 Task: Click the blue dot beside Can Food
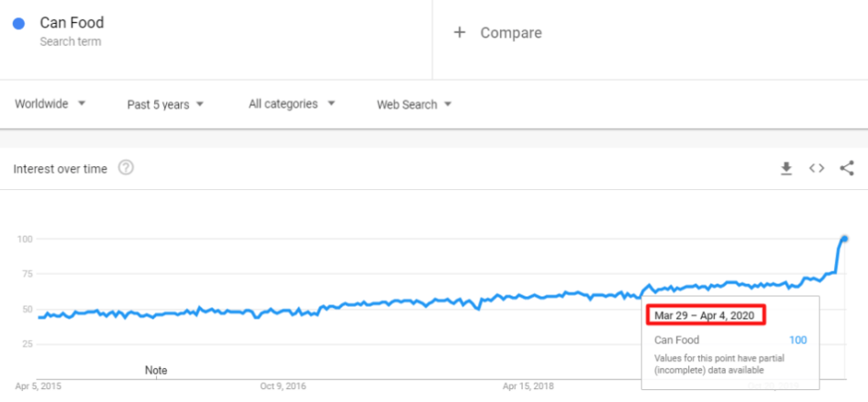18,25
